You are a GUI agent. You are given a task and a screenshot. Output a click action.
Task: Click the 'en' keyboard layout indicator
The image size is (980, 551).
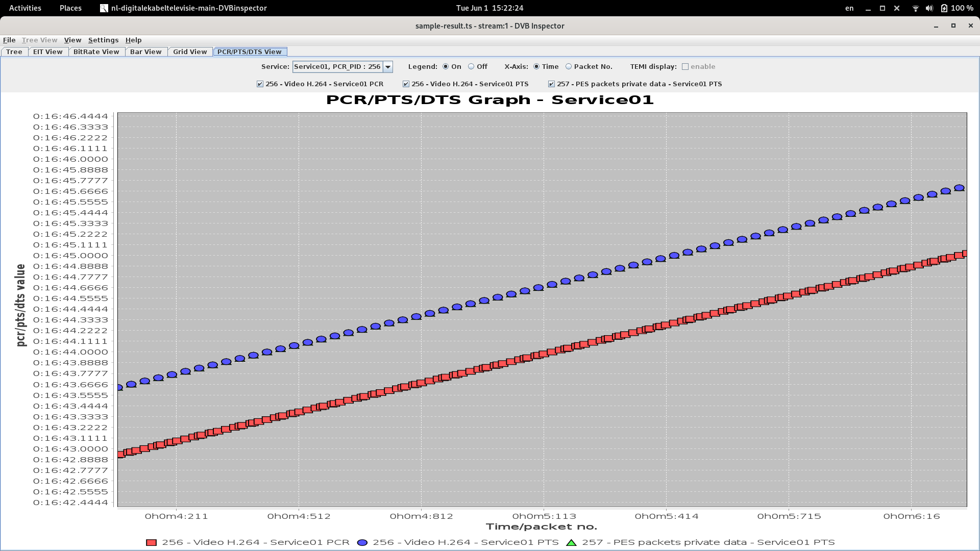849,8
